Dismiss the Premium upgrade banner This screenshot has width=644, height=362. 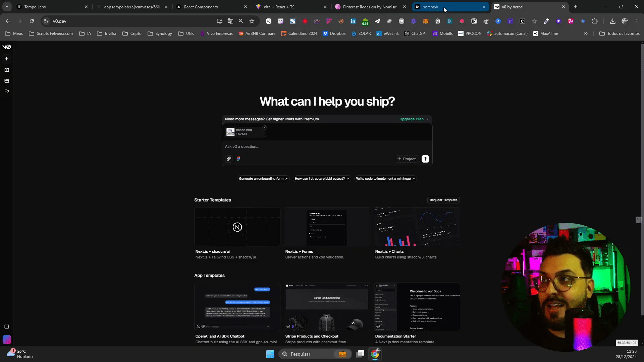coord(427,119)
